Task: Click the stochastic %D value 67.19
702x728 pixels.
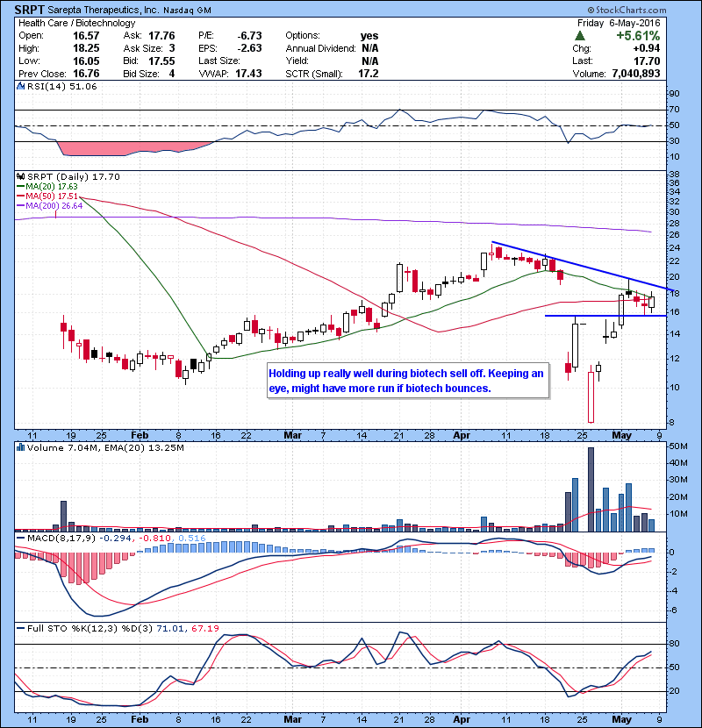Action: (x=204, y=628)
